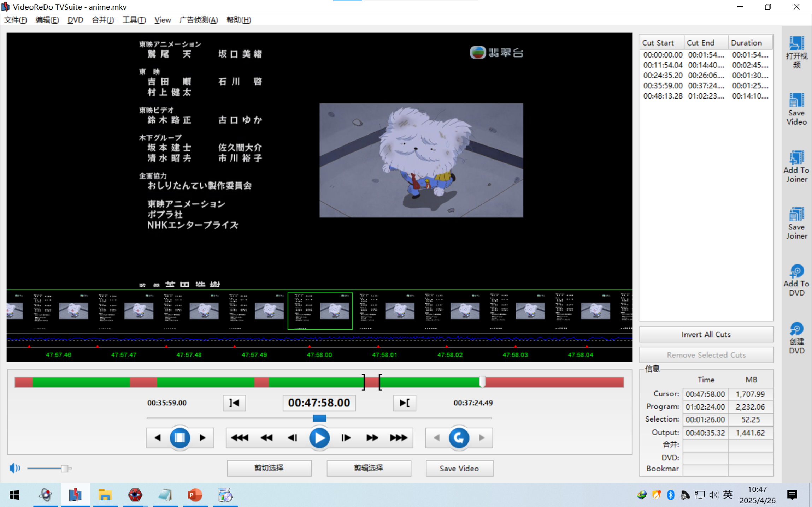
Task: Open File Explorer from taskbar
Action: tap(105, 495)
